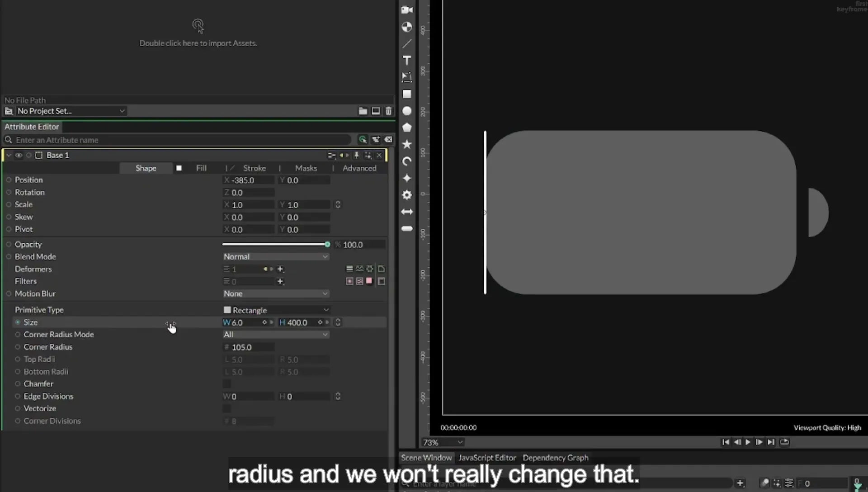Add a Filter with plus icon
Image resolution: width=868 pixels, height=492 pixels.
[280, 281]
